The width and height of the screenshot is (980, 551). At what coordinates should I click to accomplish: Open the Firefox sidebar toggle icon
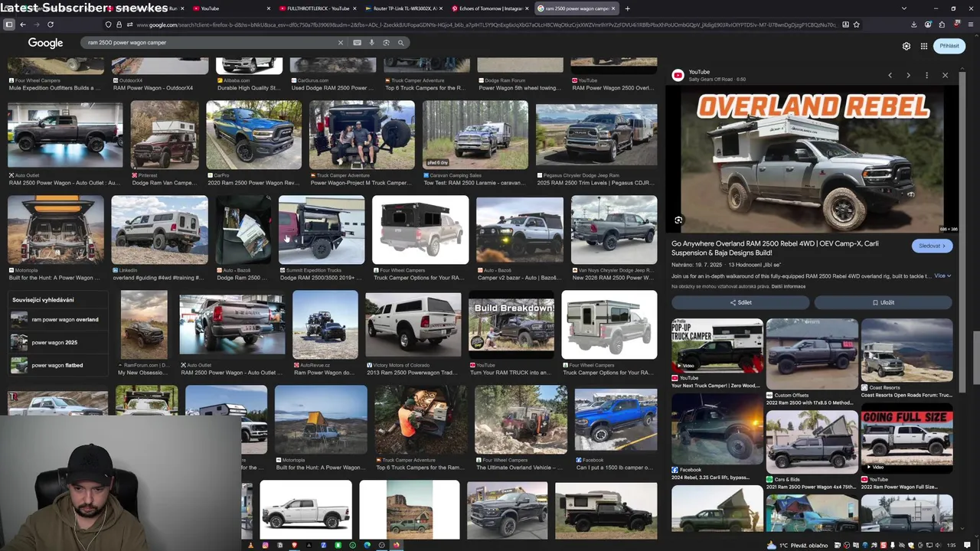click(x=9, y=24)
